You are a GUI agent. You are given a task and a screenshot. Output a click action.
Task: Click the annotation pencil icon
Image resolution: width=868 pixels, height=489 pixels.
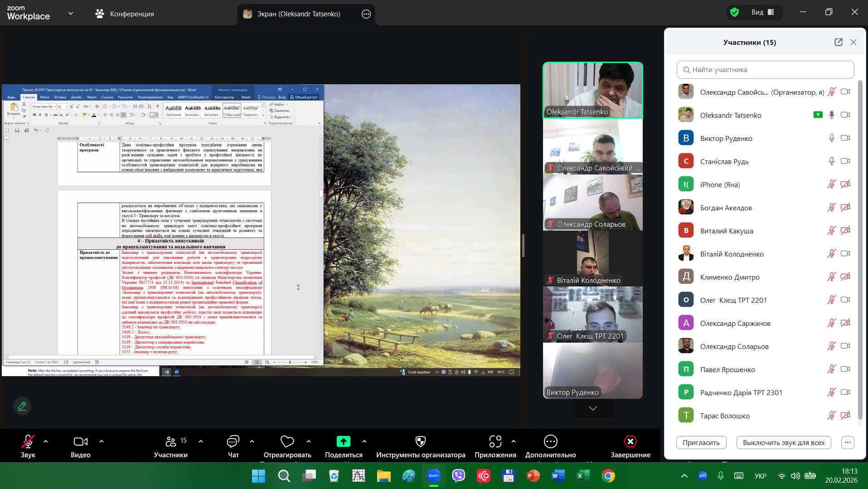pyautogui.click(x=22, y=406)
